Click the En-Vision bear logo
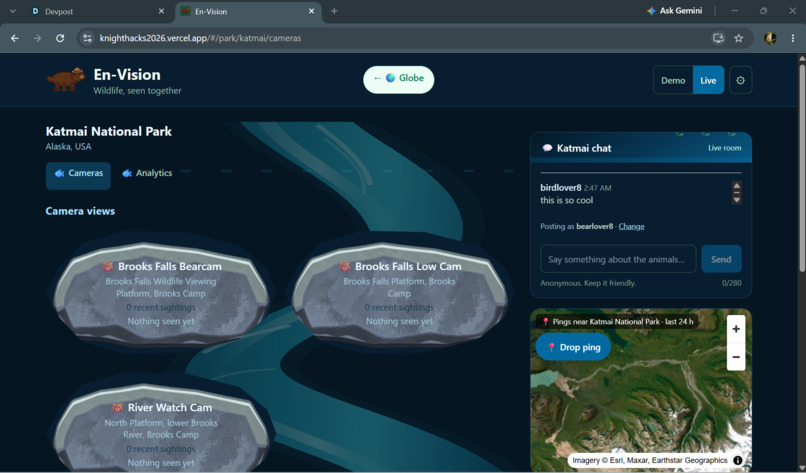 (x=66, y=80)
